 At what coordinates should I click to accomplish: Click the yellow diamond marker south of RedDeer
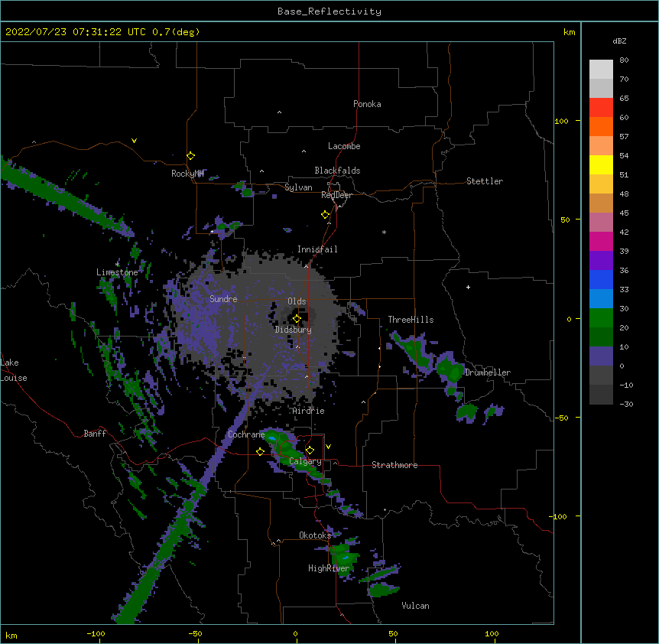[x=326, y=215]
